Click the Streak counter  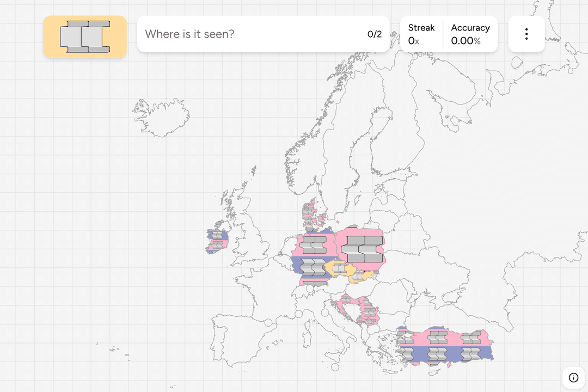421,34
